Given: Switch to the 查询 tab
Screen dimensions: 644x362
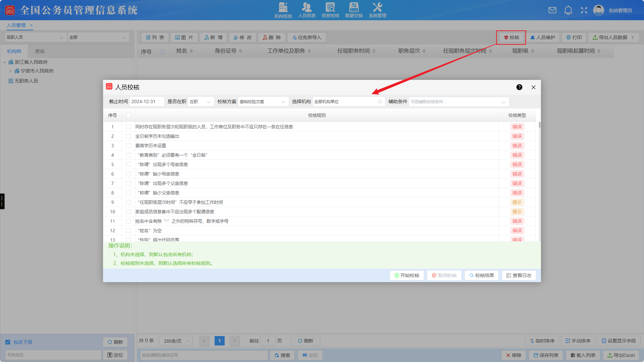Looking at the screenshot, I should point(40,51).
